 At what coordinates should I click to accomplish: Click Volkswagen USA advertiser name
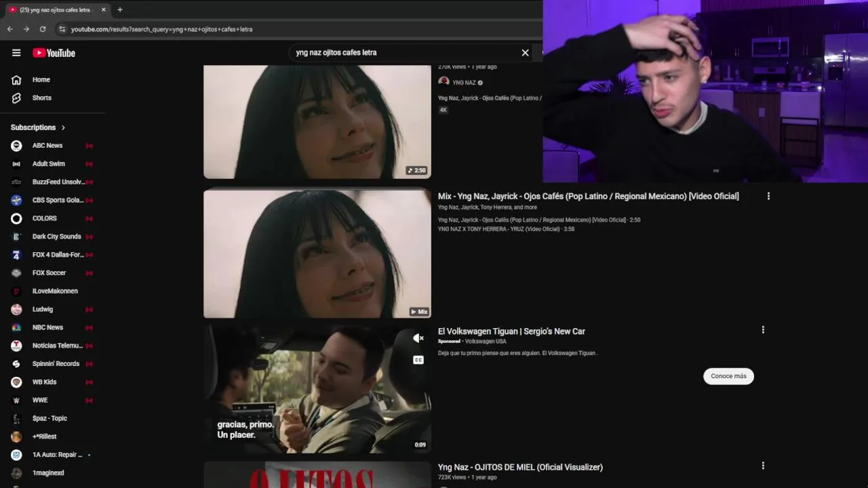pos(486,342)
